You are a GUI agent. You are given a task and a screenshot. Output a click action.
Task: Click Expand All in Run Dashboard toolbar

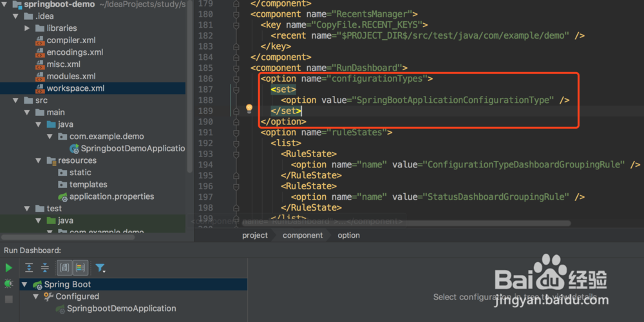pos(29,268)
